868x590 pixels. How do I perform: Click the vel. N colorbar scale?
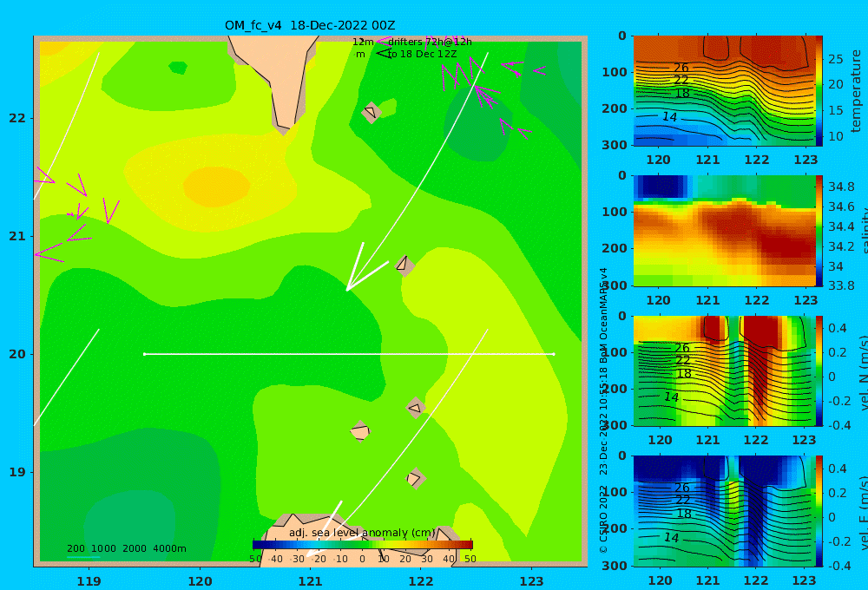point(819,370)
